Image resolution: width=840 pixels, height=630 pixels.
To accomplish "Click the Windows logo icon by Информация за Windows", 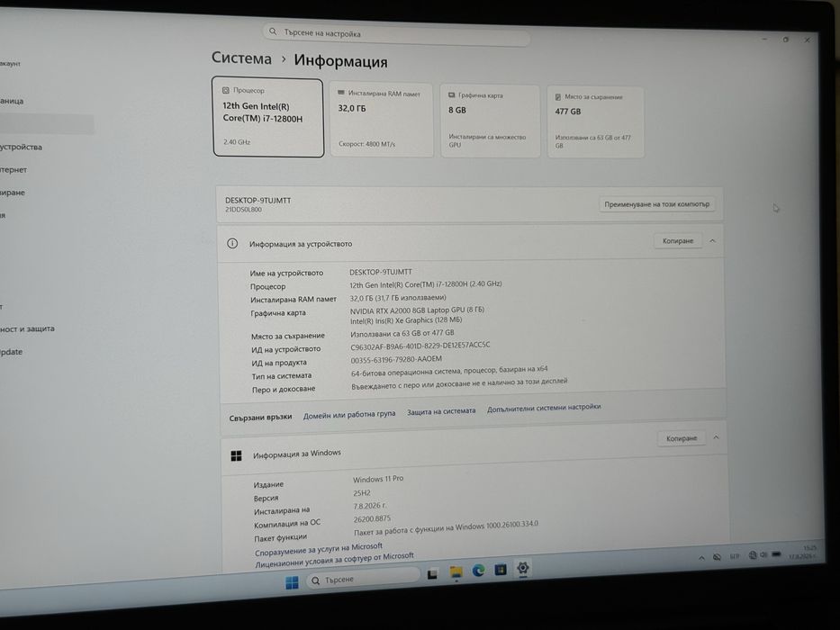I will (x=236, y=455).
